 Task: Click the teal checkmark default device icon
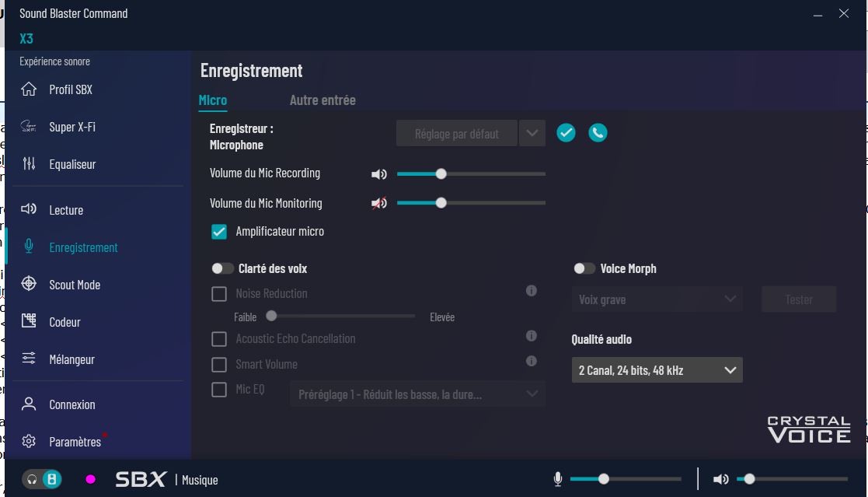(566, 133)
